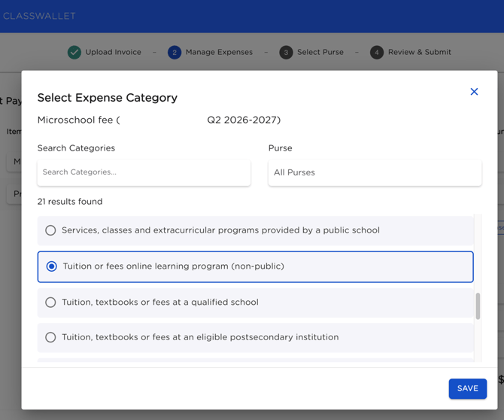Click the CLASSWALLET logo text
The image size is (504, 420).
point(39,16)
